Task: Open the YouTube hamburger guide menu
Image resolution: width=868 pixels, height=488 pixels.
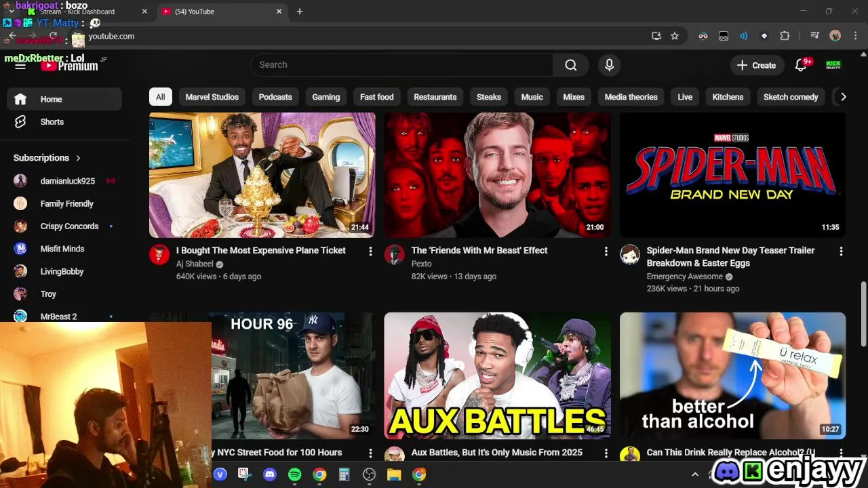Action: tap(20, 65)
